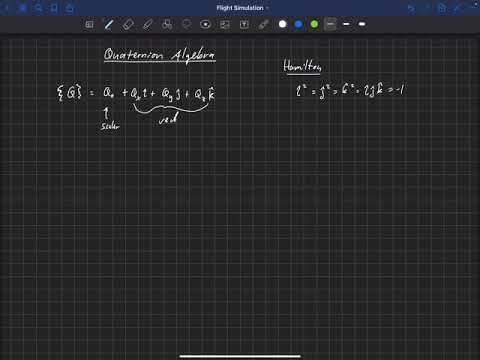Open the page thumbnails grid view

[23, 8]
